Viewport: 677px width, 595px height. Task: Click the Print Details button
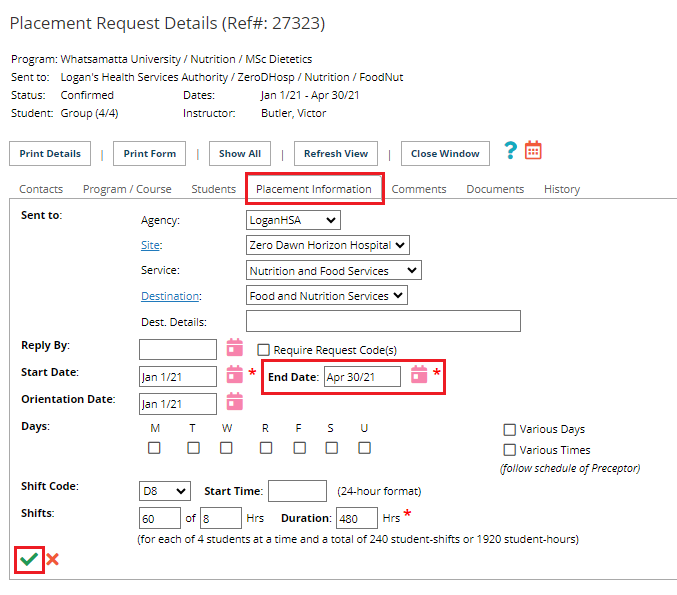(50, 154)
